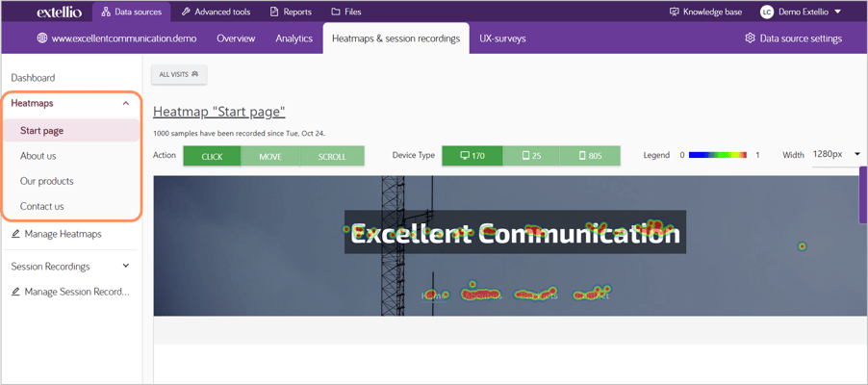Expand the Session Recordings section chevron
The width and height of the screenshot is (868, 385).
(x=126, y=266)
